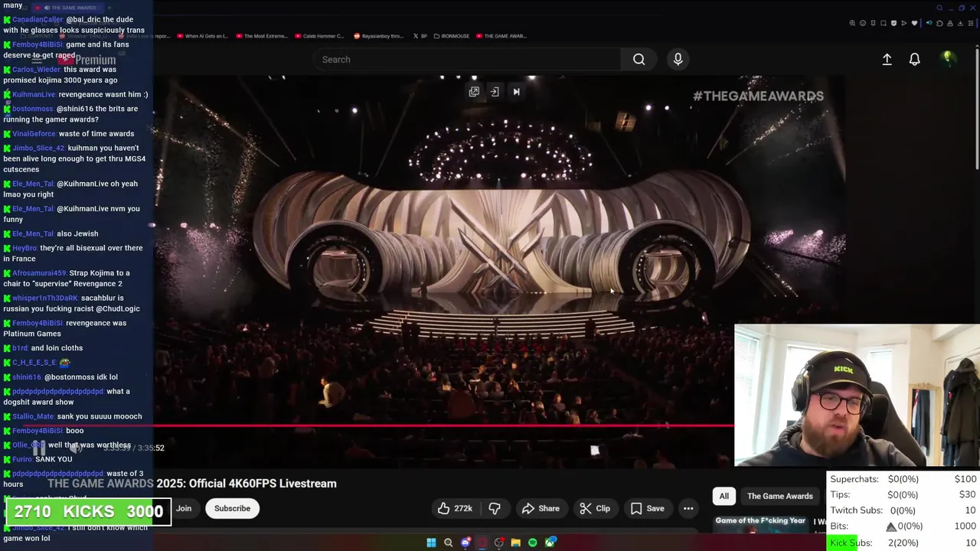Click the browser tab search magnifier
980x551 pixels.
coord(939,8)
